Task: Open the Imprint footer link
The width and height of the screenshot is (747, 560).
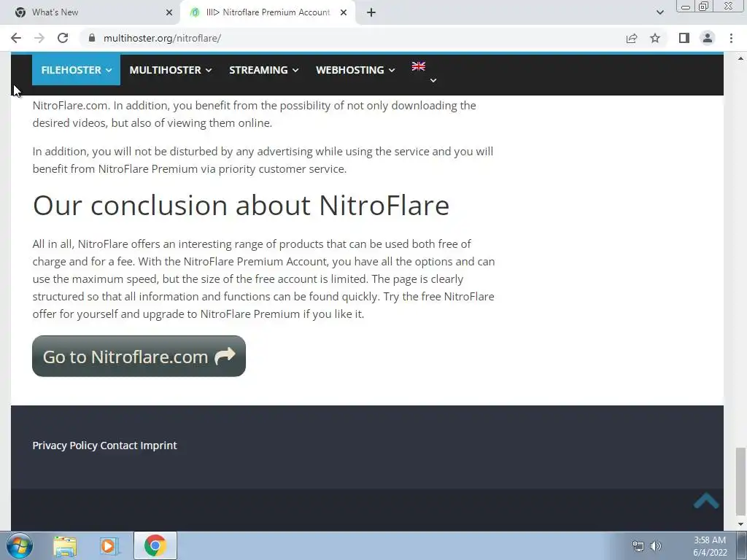Action: coord(158,446)
